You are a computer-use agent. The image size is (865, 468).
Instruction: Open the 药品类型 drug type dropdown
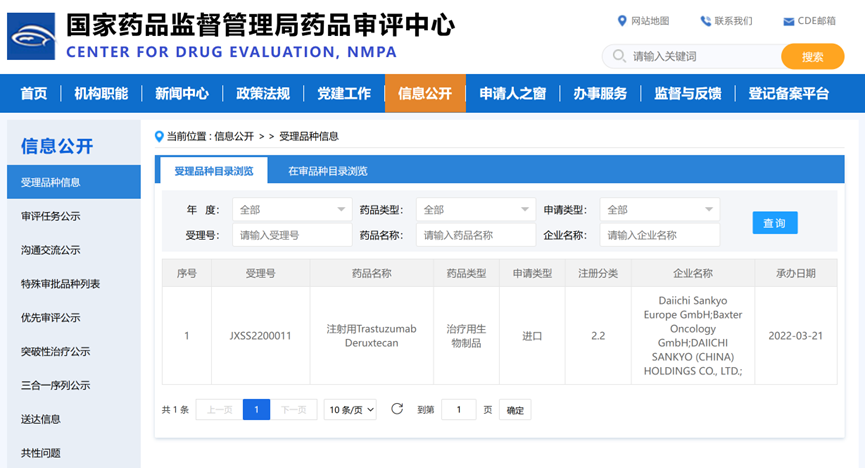coord(476,210)
